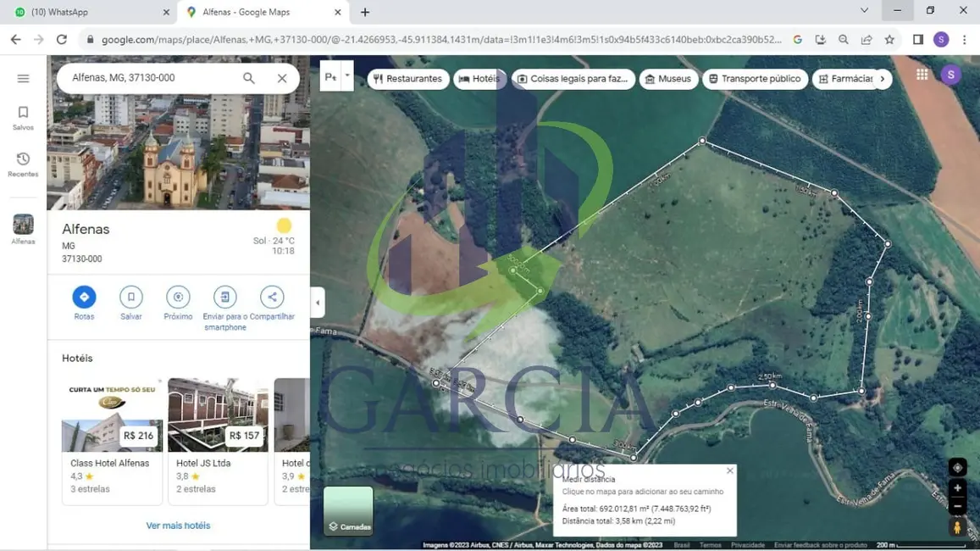Image resolution: width=980 pixels, height=551 pixels.
Task: Open the Google apps grid
Action: [922, 75]
